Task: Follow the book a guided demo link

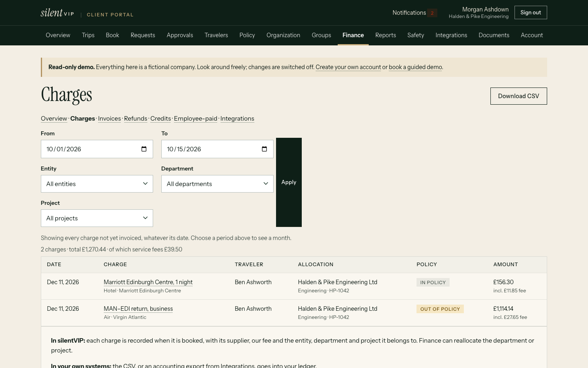Action: click(x=415, y=67)
